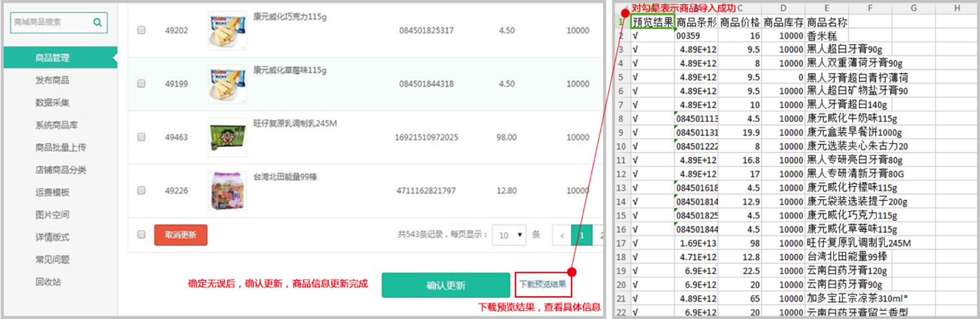Image resolution: width=980 pixels, height=319 pixels.
Task: Click barcode 084501825317
Action: pos(427,30)
